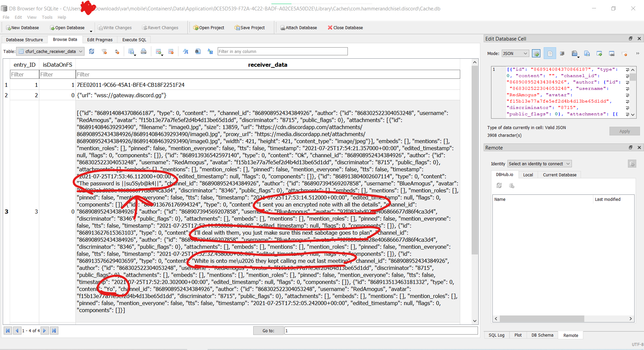Click the print cell icon with dropdown arrow
Image resolution: width=644 pixels, height=350 pixels.
pos(575,54)
